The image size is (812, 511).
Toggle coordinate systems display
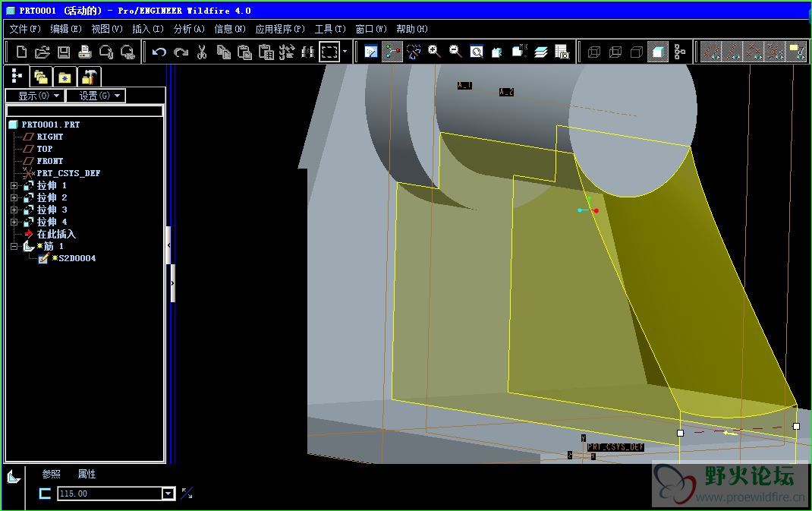tap(776, 52)
